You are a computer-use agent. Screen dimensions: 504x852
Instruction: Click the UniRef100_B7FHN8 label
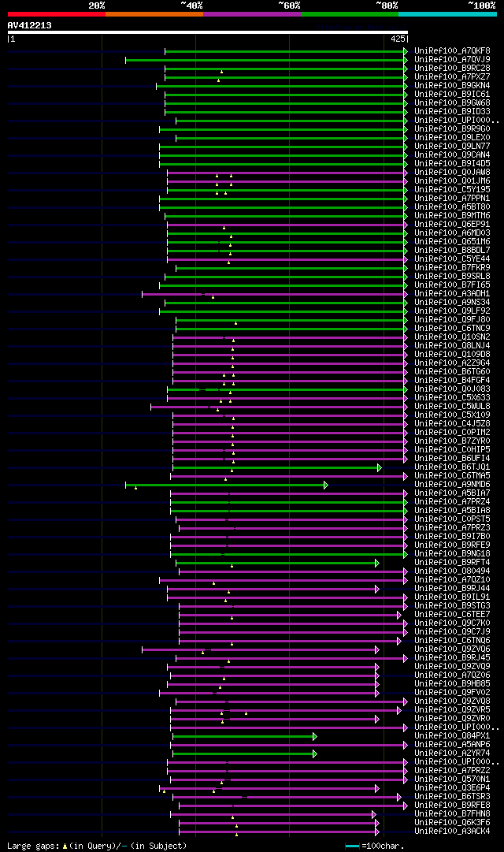(x=452, y=814)
